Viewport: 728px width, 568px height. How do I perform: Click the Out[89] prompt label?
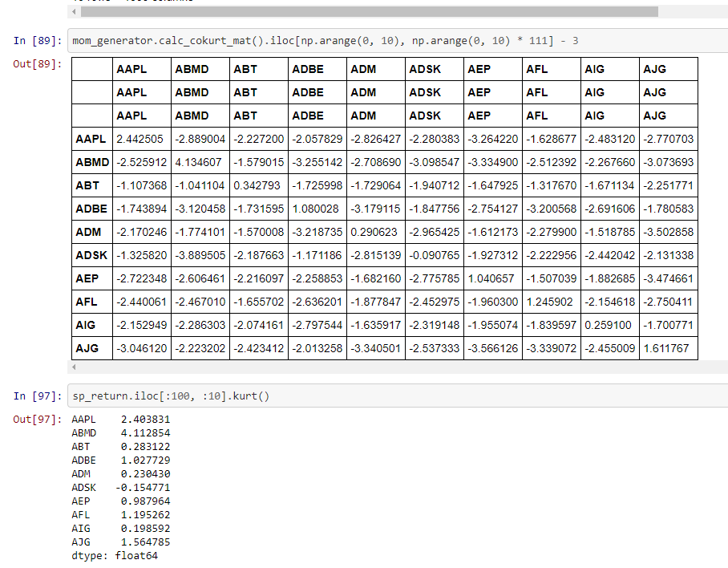[x=38, y=64]
